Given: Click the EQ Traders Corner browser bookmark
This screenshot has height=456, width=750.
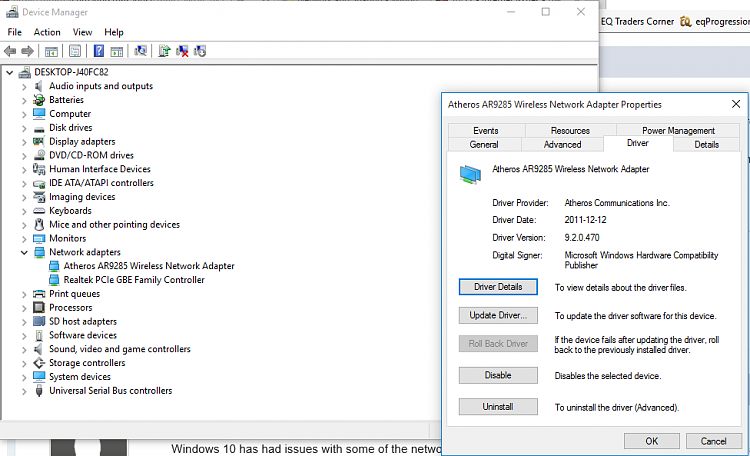Looking at the screenshot, I should (x=637, y=22).
